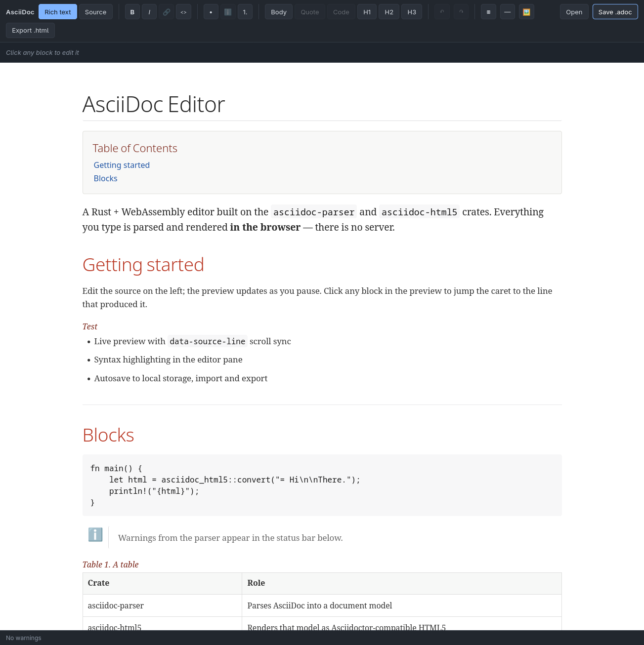Apply italic formatting with the I button
The height and width of the screenshot is (645, 644).
point(149,12)
